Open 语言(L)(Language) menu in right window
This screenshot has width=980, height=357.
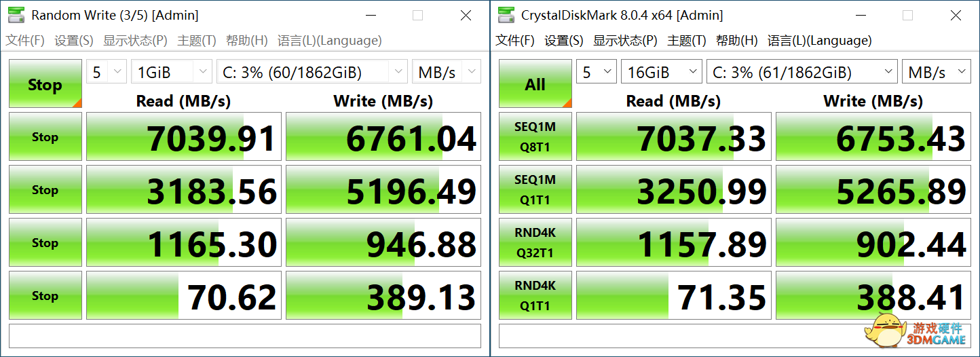point(819,41)
